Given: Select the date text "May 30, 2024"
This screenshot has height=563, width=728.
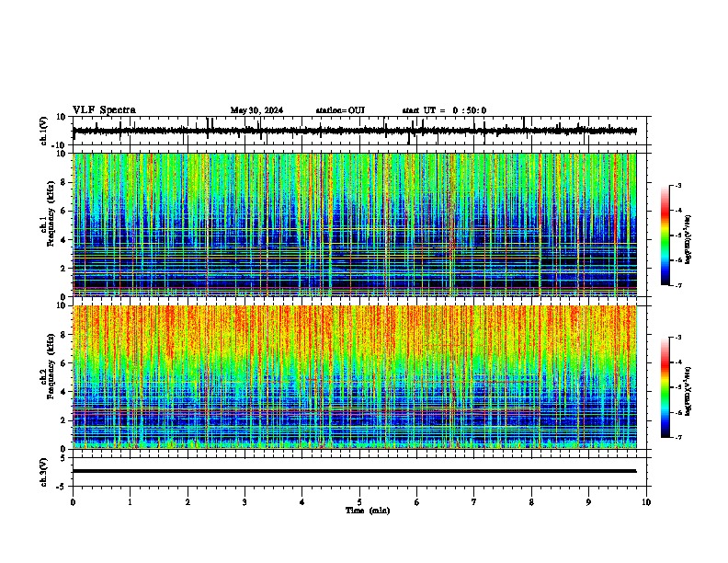Looking at the screenshot, I should (x=256, y=110).
